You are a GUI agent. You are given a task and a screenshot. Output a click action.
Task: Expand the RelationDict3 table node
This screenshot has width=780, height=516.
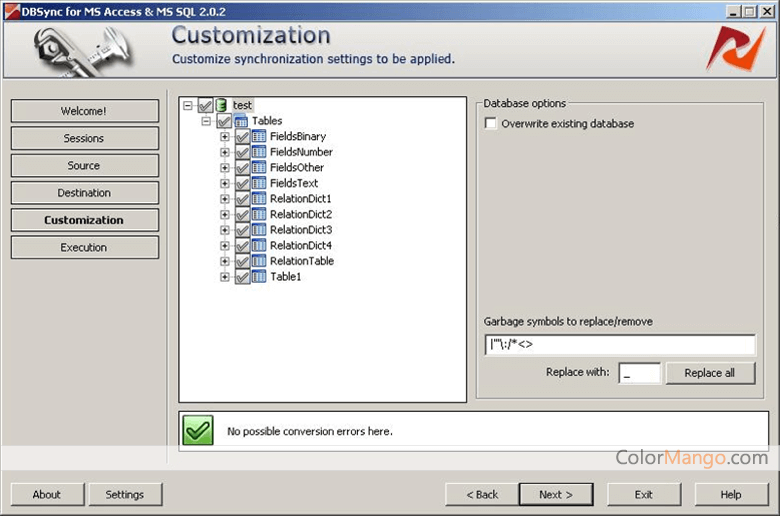pos(225,230)
